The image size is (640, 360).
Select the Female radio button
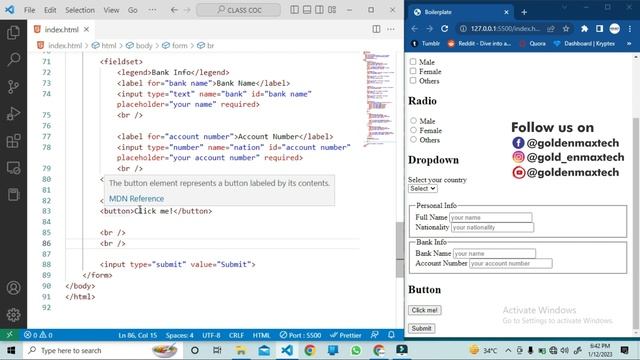pyautogui.click(x=413, y=130)
